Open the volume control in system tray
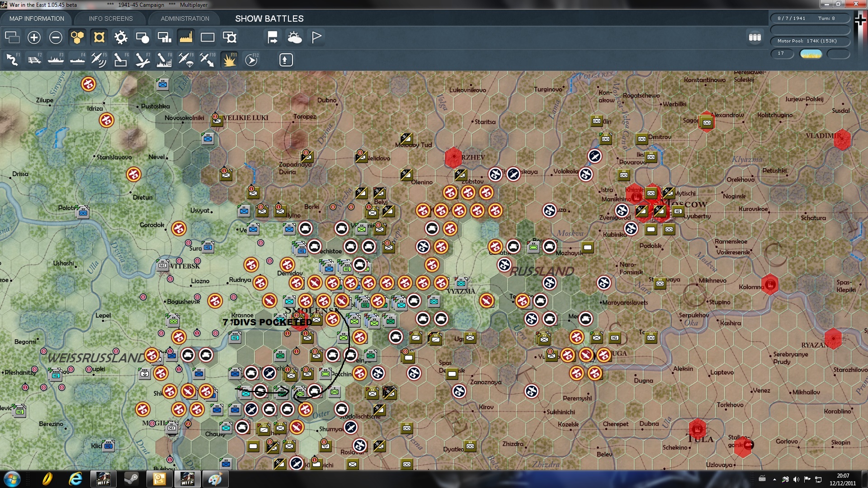 (796, 479)
